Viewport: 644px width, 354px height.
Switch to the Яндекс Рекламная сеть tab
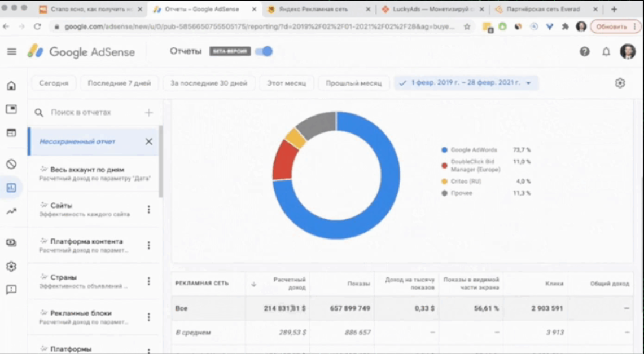318,9
